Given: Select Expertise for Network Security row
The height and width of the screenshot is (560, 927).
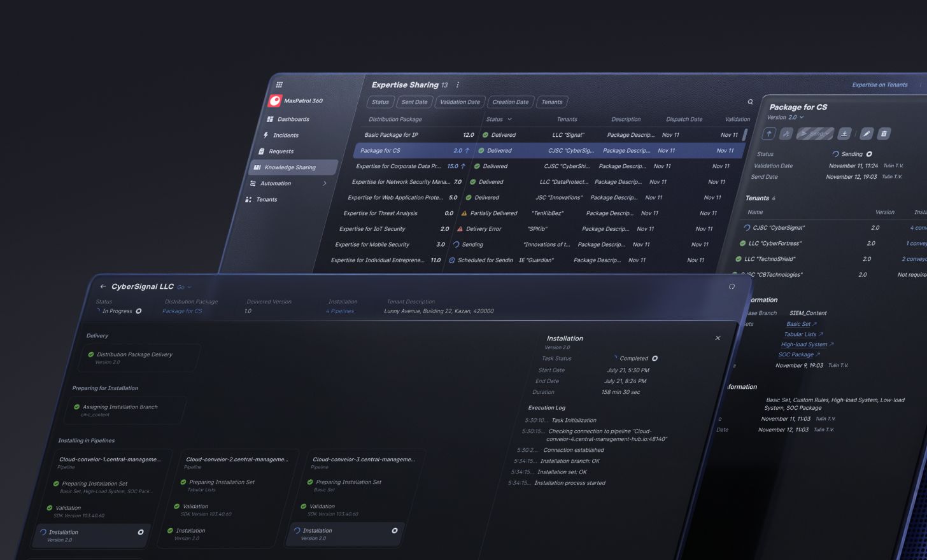Looking at the screenshot, I should (541, 182).
